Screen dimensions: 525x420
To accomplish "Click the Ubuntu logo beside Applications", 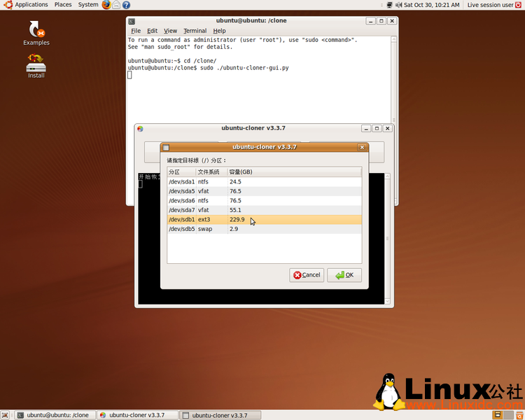I will click(8, 5).
